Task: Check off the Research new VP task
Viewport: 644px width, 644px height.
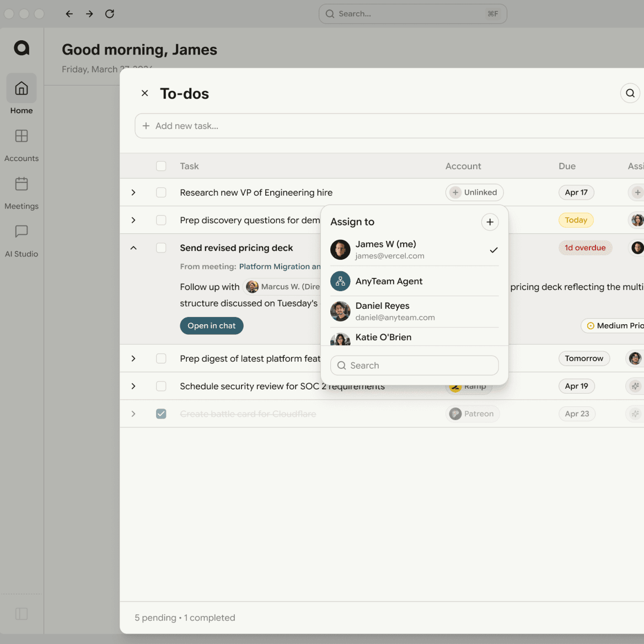Action: tap(161, 192)
